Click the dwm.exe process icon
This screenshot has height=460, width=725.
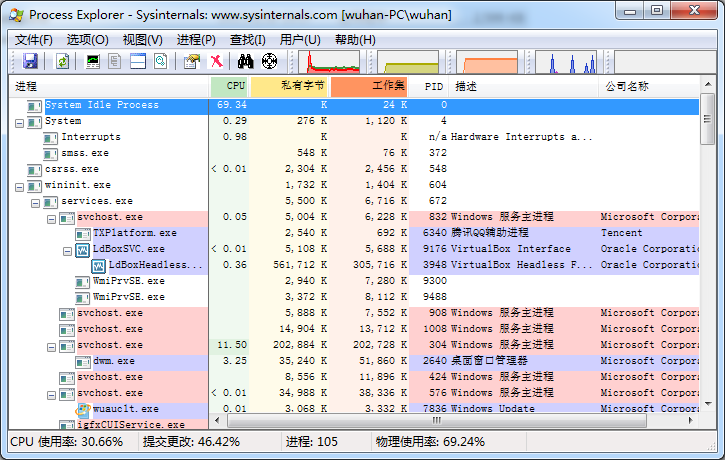[x=83, y=362]
